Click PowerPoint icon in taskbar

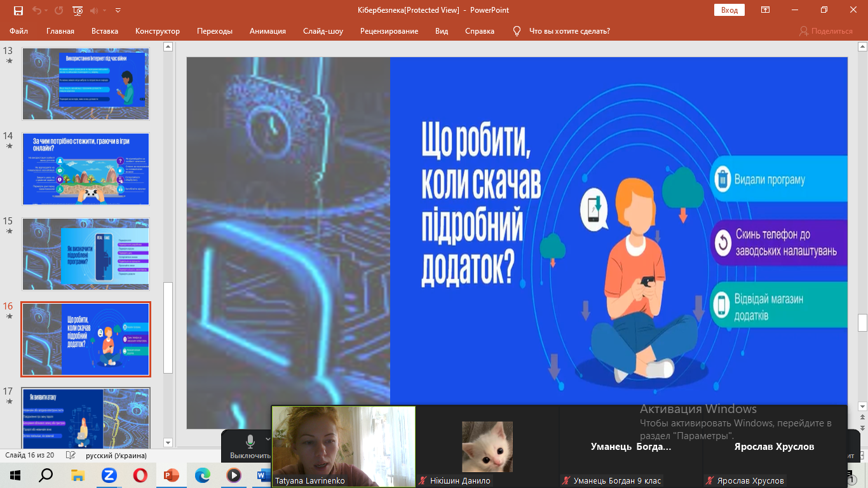172,475
